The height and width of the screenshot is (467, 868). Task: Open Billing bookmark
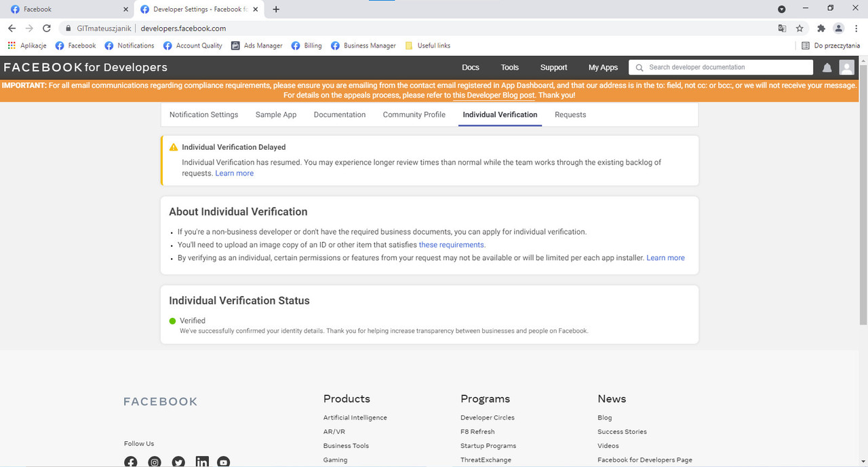click(x=307, y=45)
